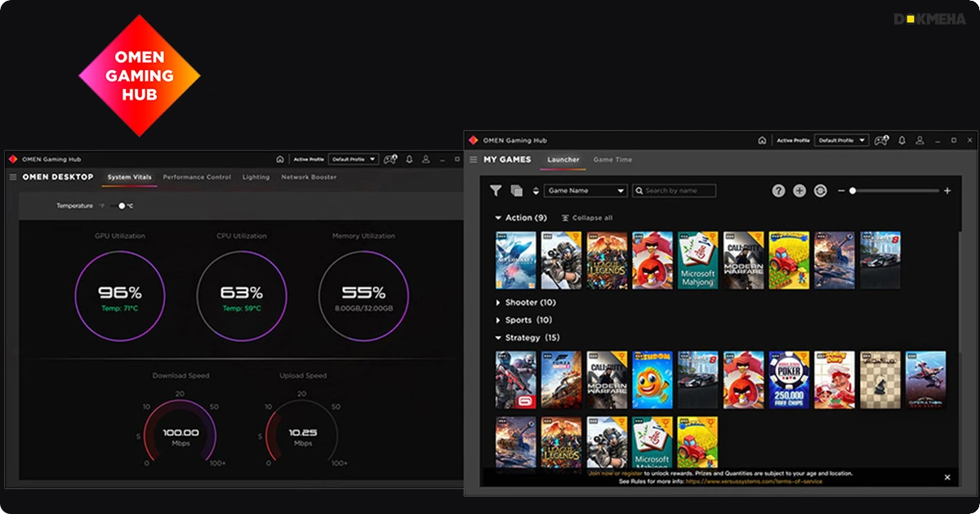Open World Series of Poker tile
Image resolution: width=980 pixels, height=514 pixels.
[789, 380]
